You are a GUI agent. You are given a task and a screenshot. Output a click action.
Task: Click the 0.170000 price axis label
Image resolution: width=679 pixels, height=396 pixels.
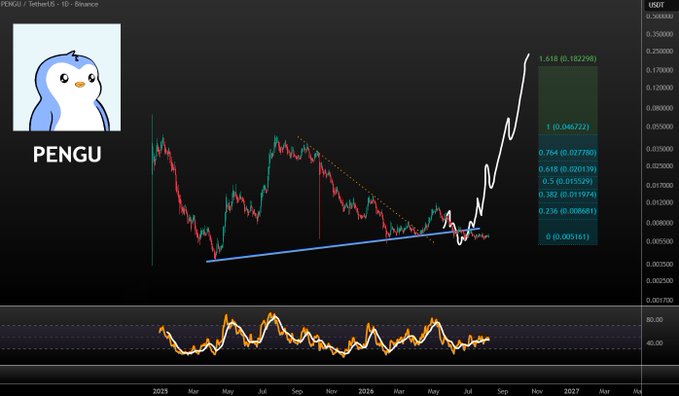(x=660, y=70)
